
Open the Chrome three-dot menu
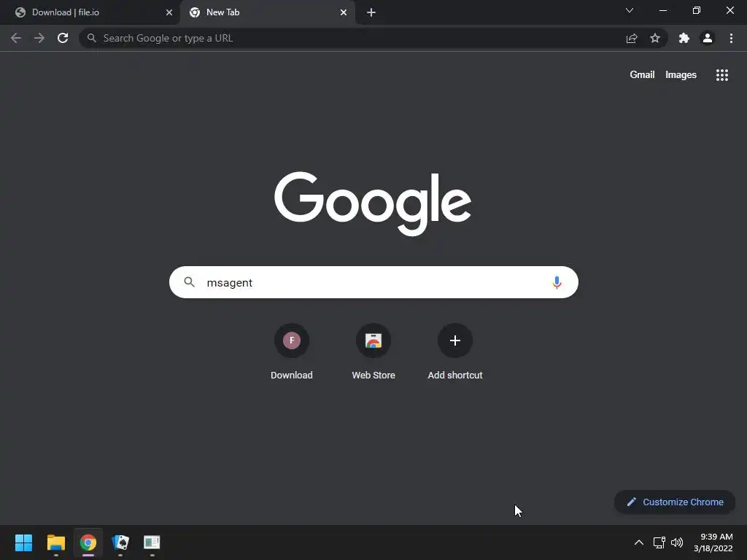point(731,38)
